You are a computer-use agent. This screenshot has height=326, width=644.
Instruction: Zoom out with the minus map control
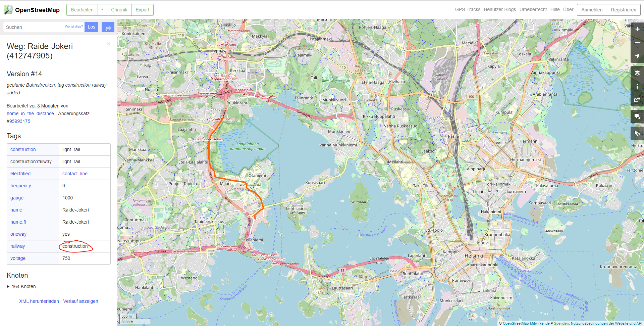637,43
